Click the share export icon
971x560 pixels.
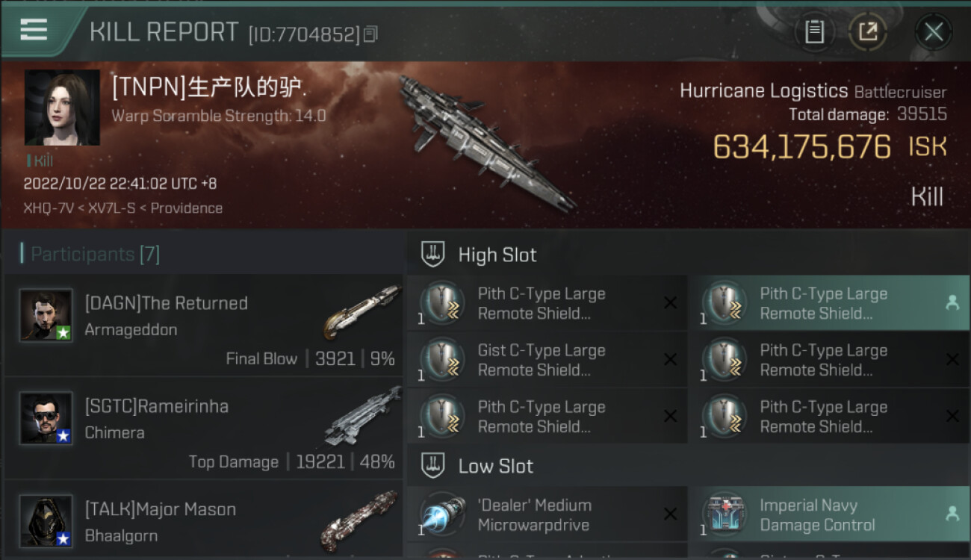(867, 31)
